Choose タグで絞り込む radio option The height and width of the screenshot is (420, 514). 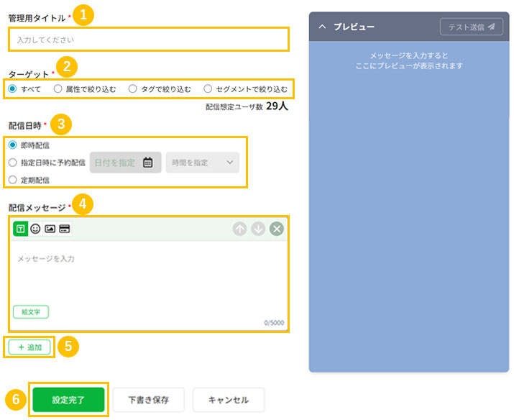pos(132,89)
